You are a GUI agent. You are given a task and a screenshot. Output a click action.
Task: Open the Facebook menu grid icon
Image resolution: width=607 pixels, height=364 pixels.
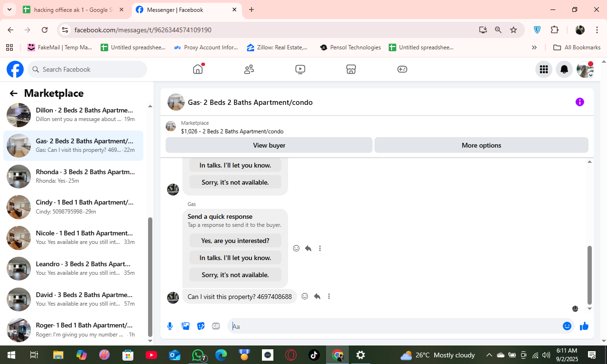coord(544,69)
